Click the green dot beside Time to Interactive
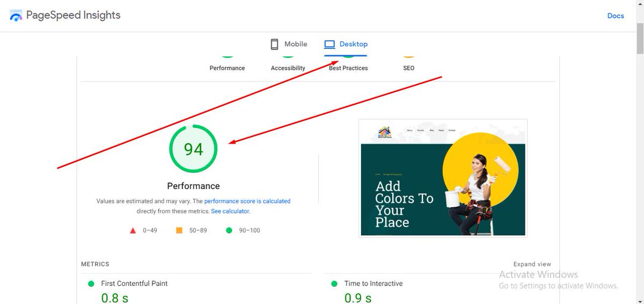This screenshot has width=644, height=304. click(x=334, y=284)
